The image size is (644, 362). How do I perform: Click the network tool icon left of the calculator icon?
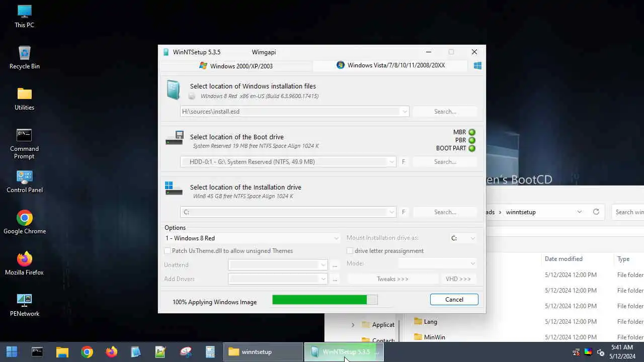(186, 352)
